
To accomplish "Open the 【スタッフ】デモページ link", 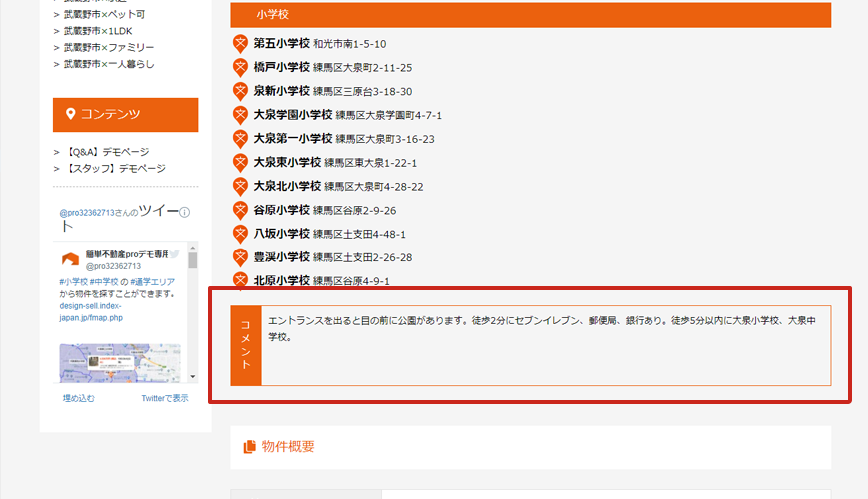I will 115,168.
